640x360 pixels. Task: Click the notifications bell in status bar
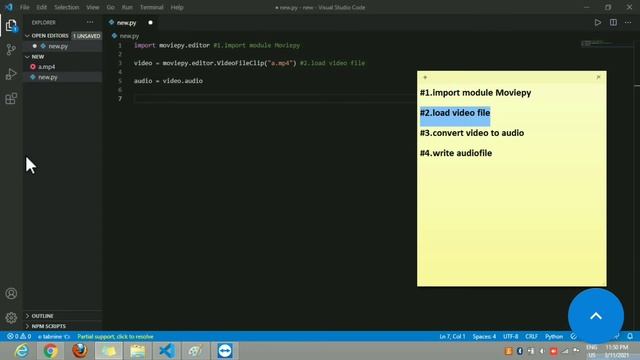(x=630, y=336)
